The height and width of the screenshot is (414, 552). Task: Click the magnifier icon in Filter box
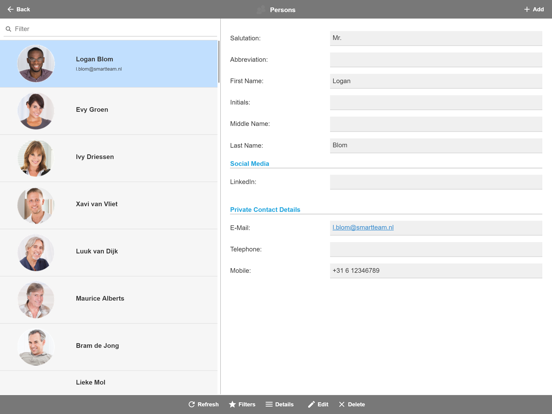(x=8, y=29)
